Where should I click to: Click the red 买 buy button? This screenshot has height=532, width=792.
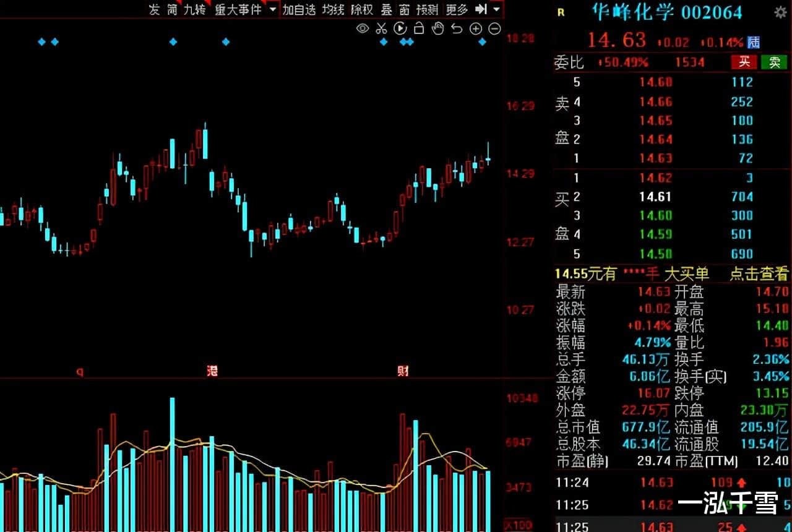pyautogui.click(x=744, y=62)
